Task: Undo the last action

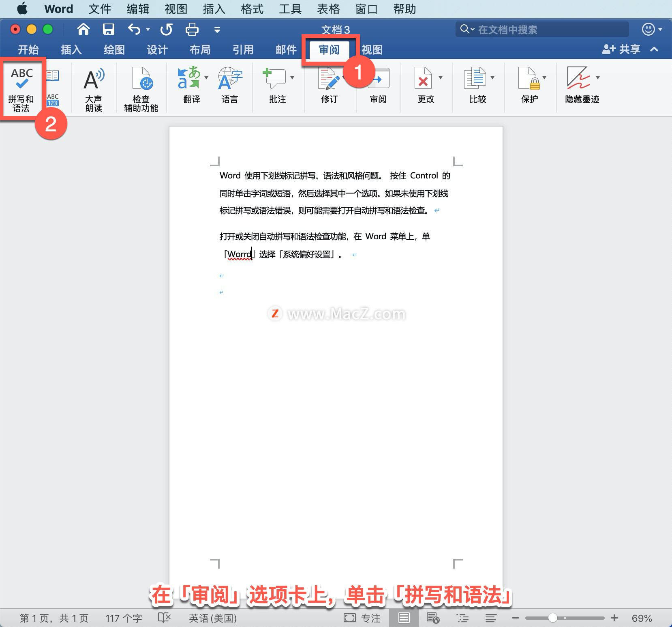Action: 134,29
